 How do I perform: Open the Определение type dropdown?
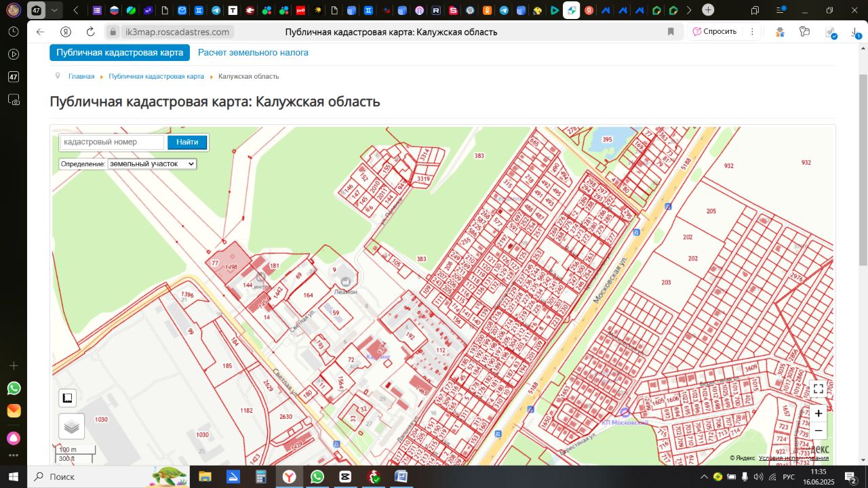coord(152,164)
